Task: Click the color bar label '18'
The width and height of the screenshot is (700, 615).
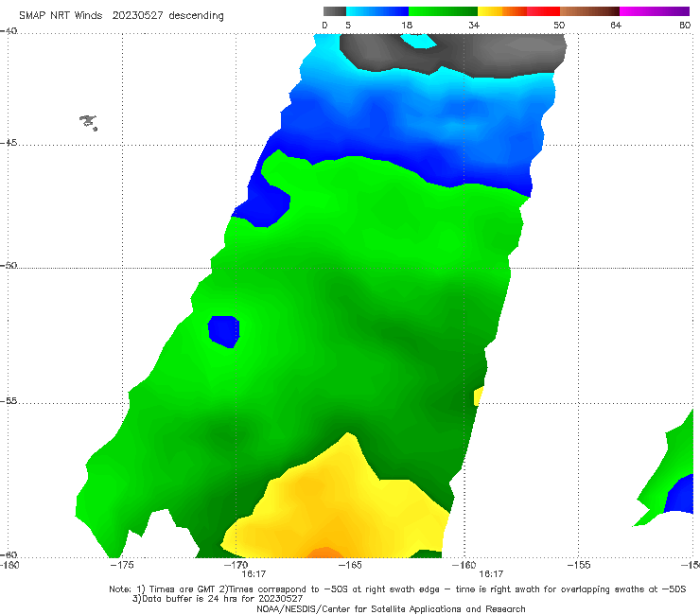Action: (407, 26)
